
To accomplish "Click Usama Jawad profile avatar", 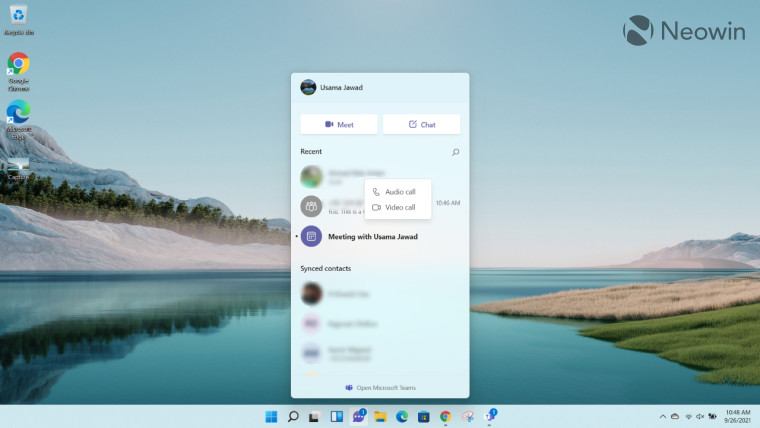I will tap(308, 87).
